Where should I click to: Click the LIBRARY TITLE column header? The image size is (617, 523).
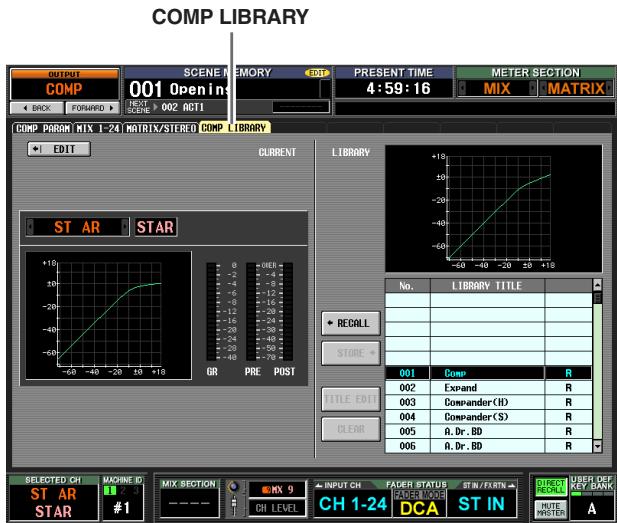click(487, 286)
